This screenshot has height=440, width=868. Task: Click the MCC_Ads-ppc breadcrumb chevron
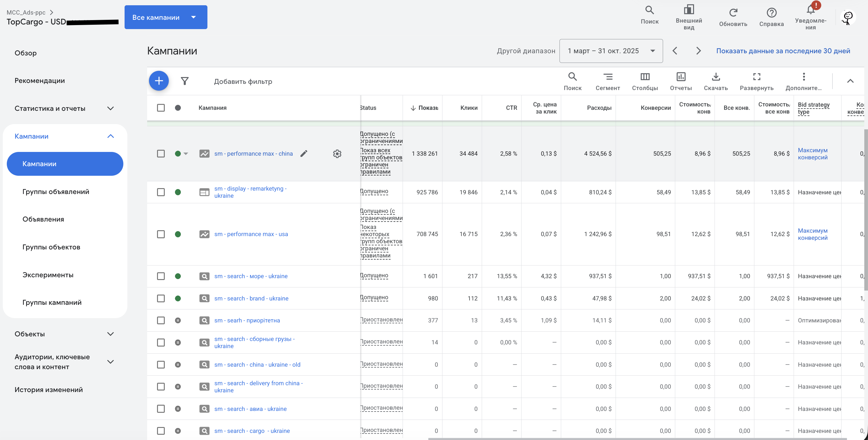point(52,12)
